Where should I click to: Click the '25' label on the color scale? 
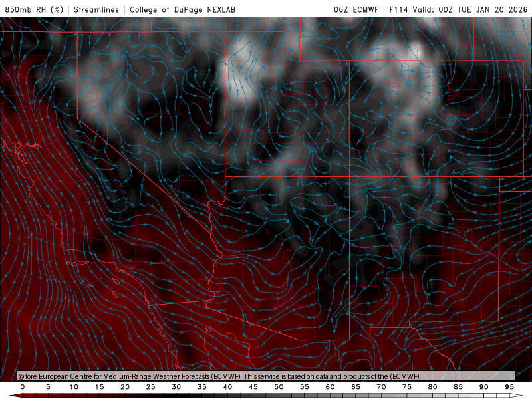[151, 387]
